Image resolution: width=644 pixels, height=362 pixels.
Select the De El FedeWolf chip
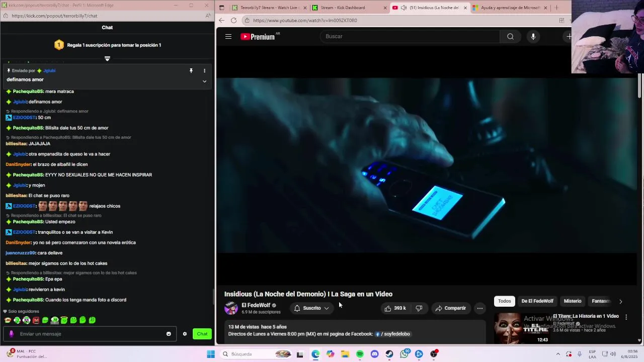[537, 301]
